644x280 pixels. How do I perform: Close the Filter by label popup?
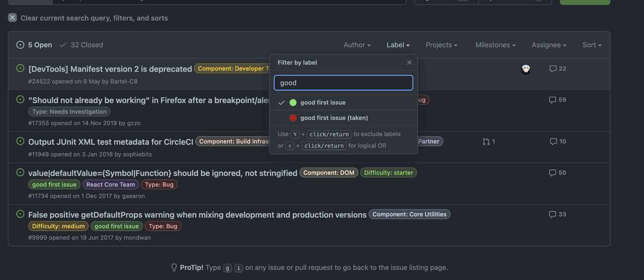409,62
